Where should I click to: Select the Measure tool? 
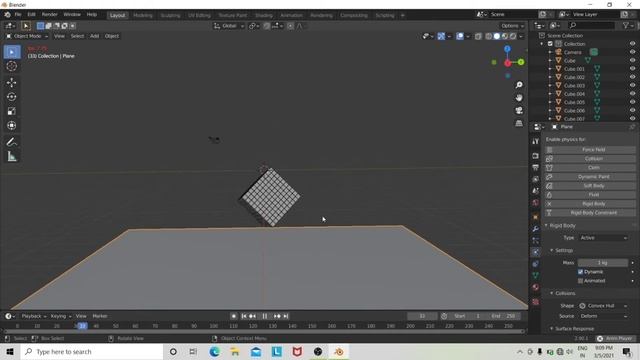(11, 156)
